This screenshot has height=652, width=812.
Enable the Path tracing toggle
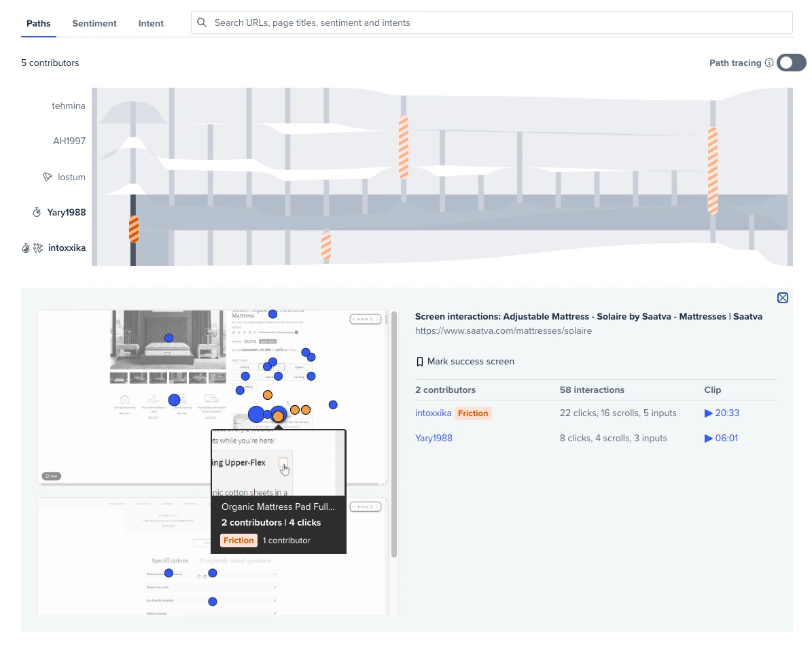tap(792, 63)
